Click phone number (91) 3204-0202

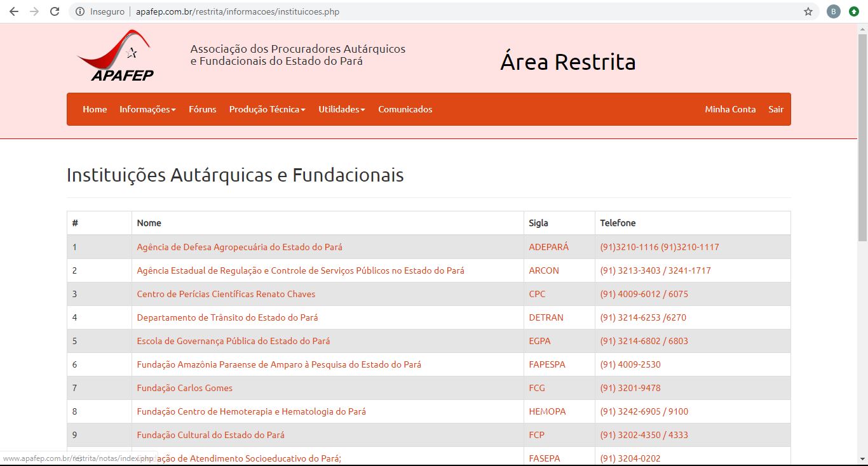click(x=630, y=458)
